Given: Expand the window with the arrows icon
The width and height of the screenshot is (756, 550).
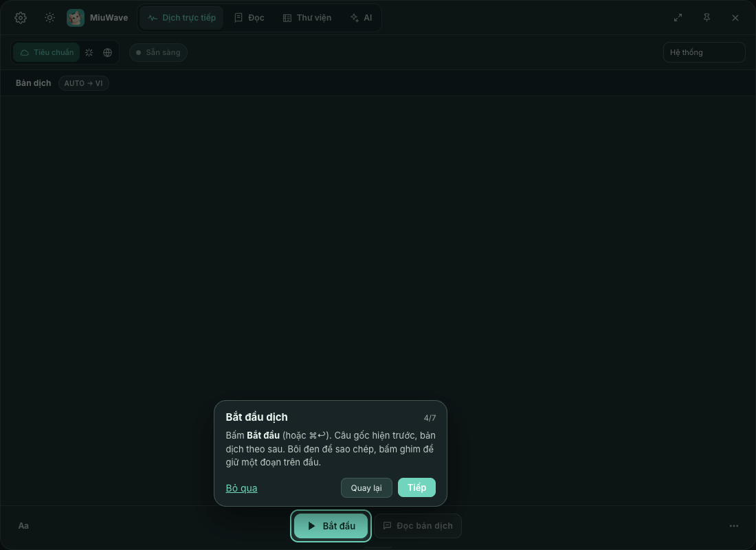Looking at the screenshot, I should point(678,18).
